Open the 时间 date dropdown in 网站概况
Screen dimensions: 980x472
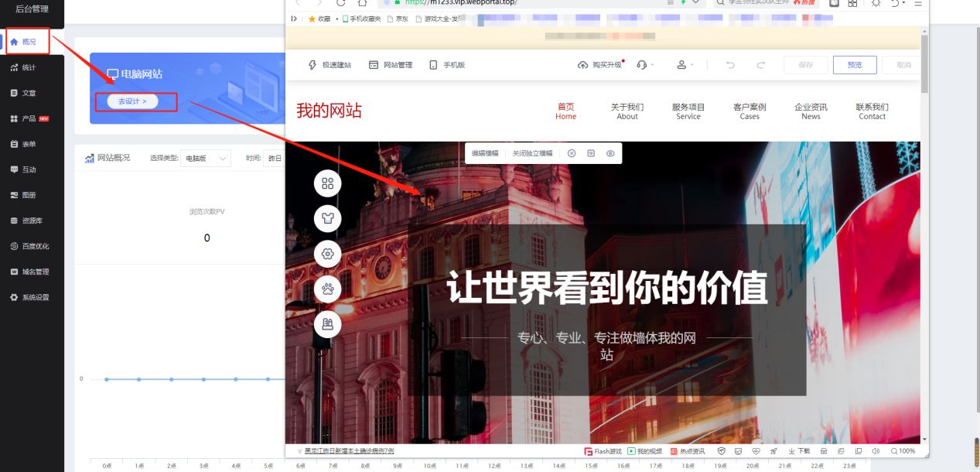tap(274, 158)
